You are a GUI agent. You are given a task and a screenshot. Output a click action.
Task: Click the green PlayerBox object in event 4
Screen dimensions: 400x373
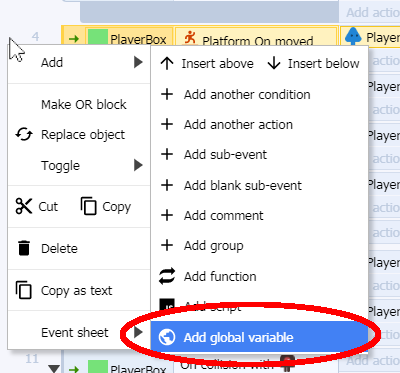click(130, 37)
